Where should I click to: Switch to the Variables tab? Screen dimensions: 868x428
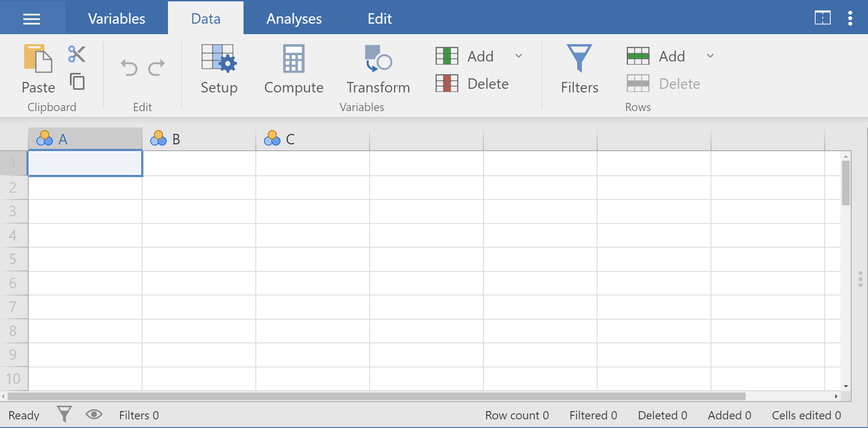[x=117, y=19]
